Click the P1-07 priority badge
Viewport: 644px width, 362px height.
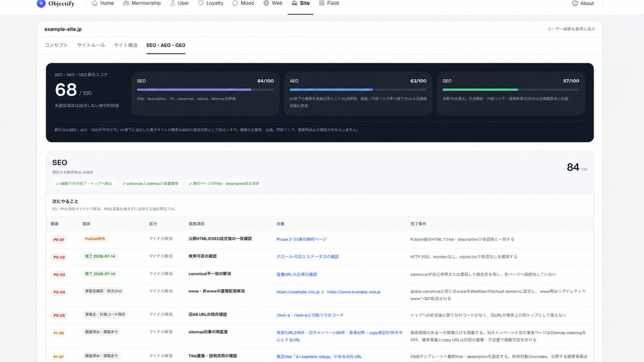pos(59,357)
